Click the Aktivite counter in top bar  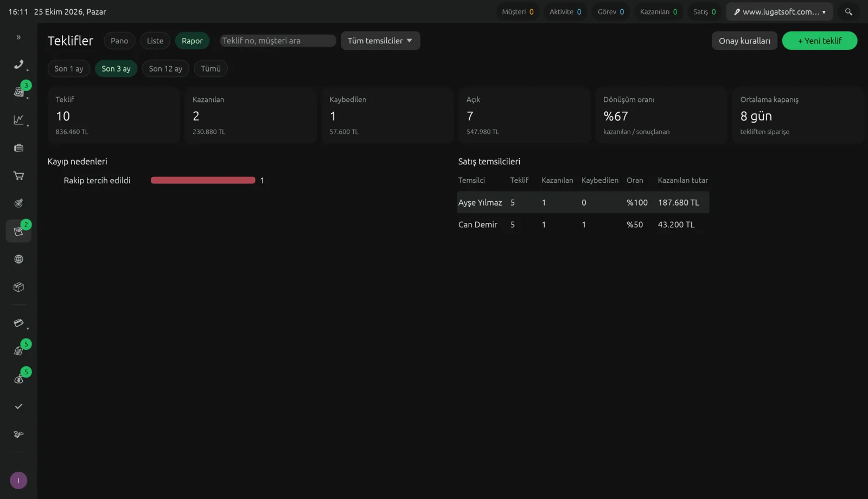point(565,12)
